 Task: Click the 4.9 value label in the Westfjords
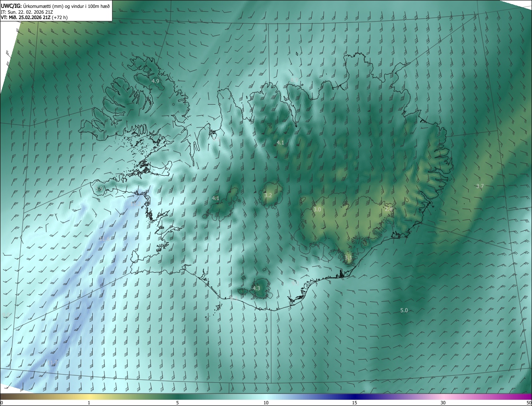pos(155,81)
